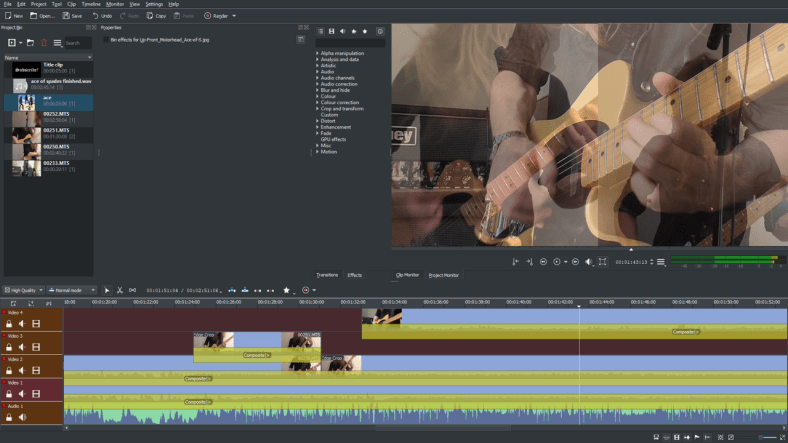Mute the Audio 1 track

click(22, 417)
